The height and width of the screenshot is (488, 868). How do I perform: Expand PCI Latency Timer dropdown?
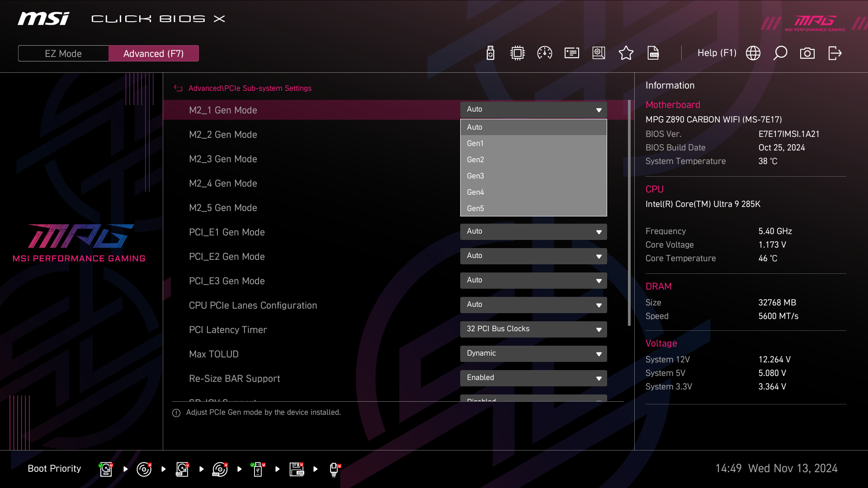(x=533, y=329)
